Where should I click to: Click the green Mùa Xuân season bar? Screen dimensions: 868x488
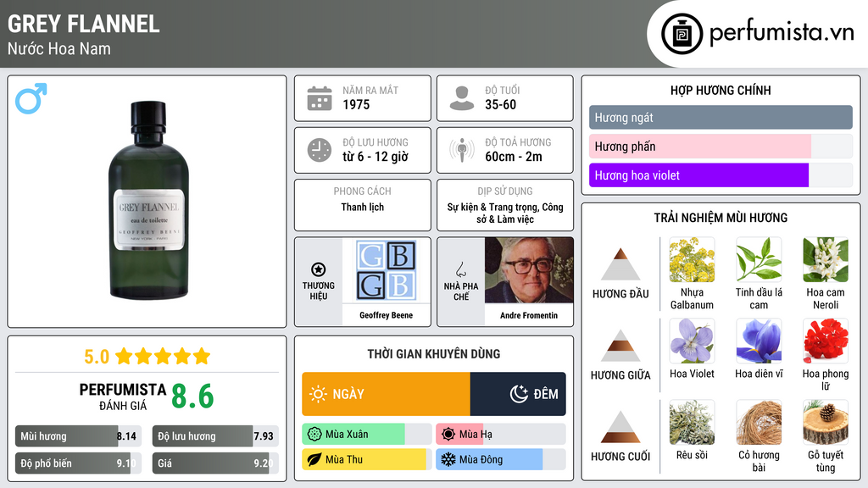click(366, 435)
